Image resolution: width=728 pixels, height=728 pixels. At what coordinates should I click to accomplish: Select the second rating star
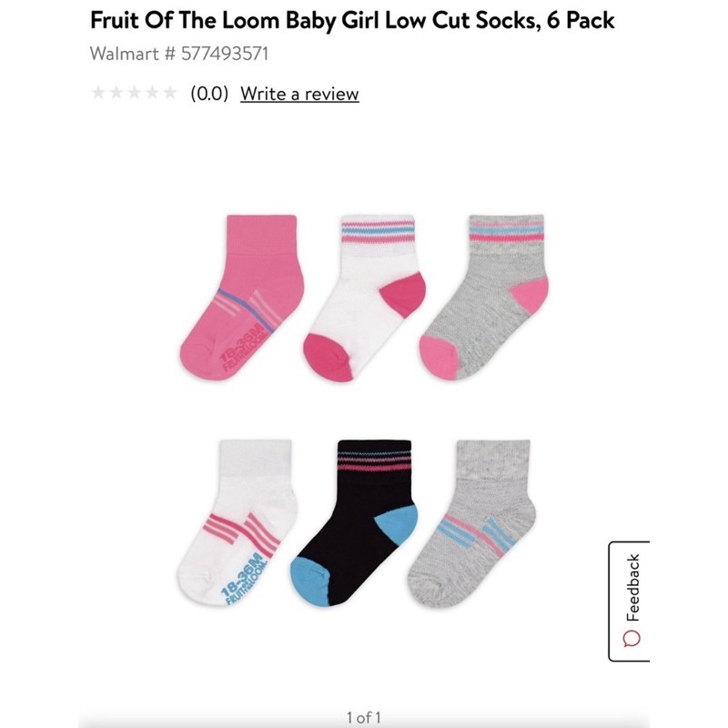(116, 93)
